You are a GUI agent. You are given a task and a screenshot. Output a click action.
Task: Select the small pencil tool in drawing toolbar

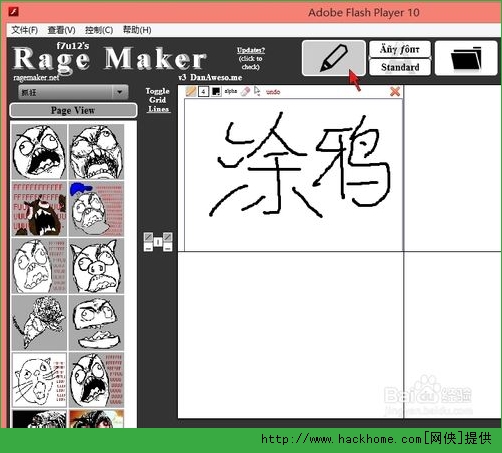pyautogui.click(x=191, y=91)
